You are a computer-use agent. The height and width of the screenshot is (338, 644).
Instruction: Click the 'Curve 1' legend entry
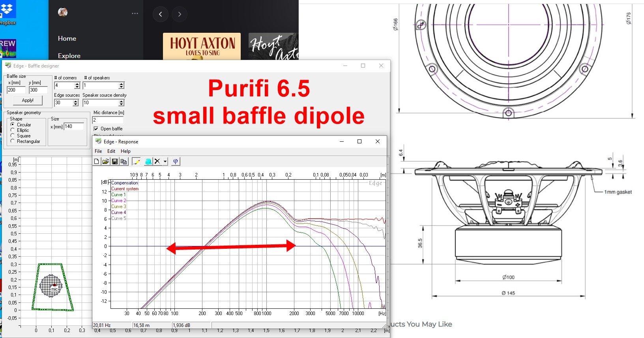(118, 195)
